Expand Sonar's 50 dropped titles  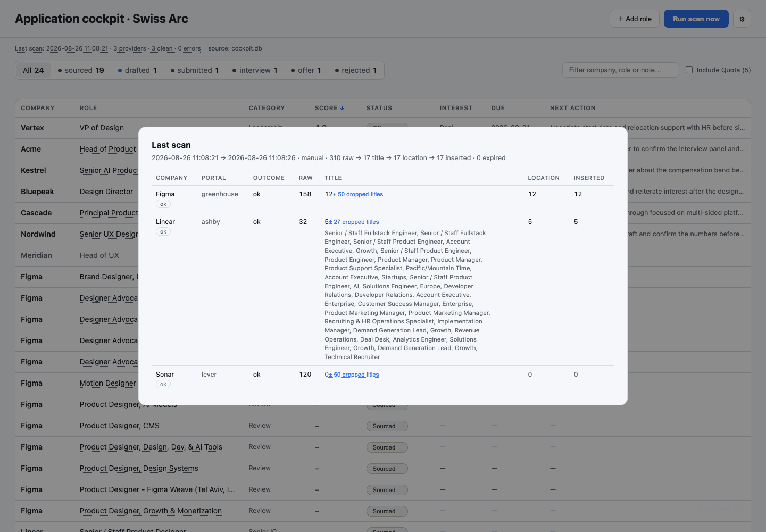tap(354, 375)
